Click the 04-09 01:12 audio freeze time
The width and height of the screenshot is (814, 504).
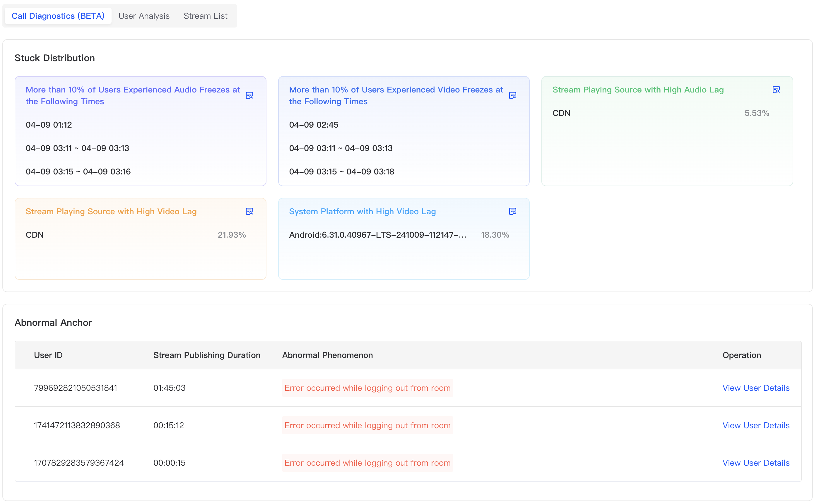tap(49, 125)
